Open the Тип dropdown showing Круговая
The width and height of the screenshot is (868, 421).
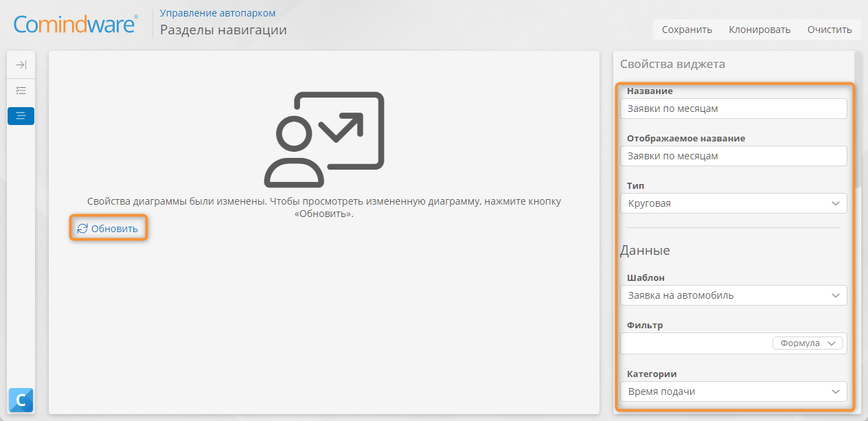pos(733,203)
